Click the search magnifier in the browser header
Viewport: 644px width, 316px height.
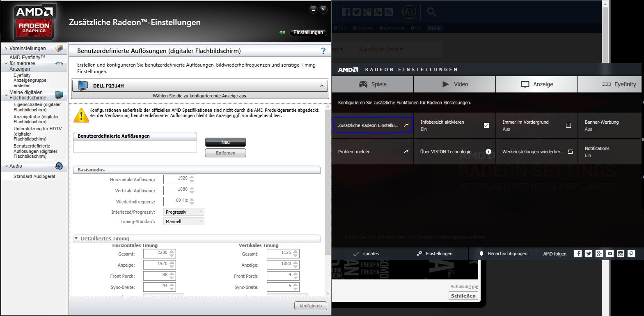[432, 12]
